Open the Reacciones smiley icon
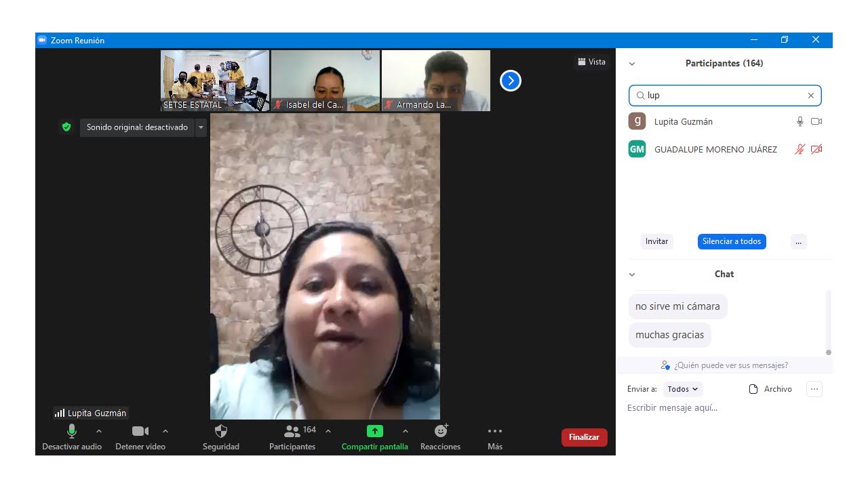This screenshot has height=488, width=868. point(441,431)
